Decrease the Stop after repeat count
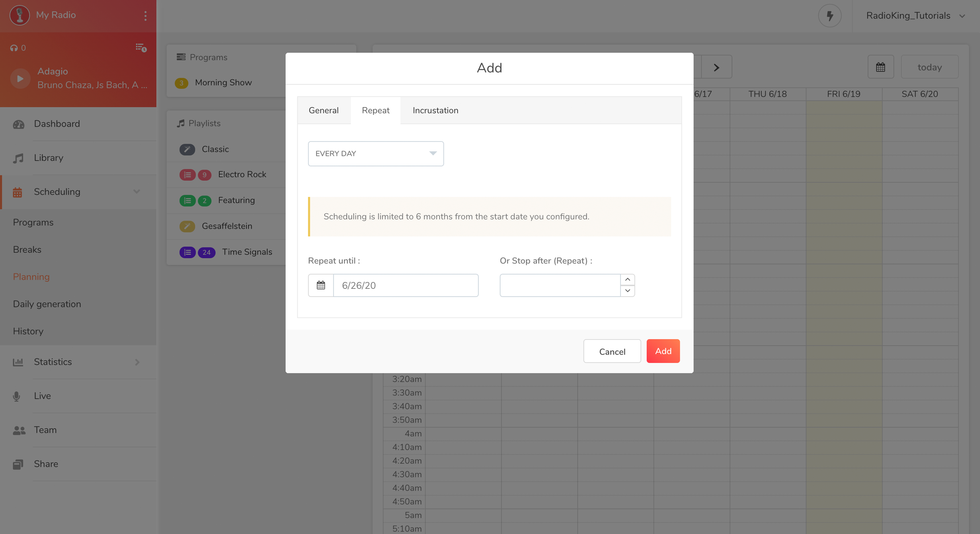The width and height of the screenshot is (980, 534). pos(627,291)
